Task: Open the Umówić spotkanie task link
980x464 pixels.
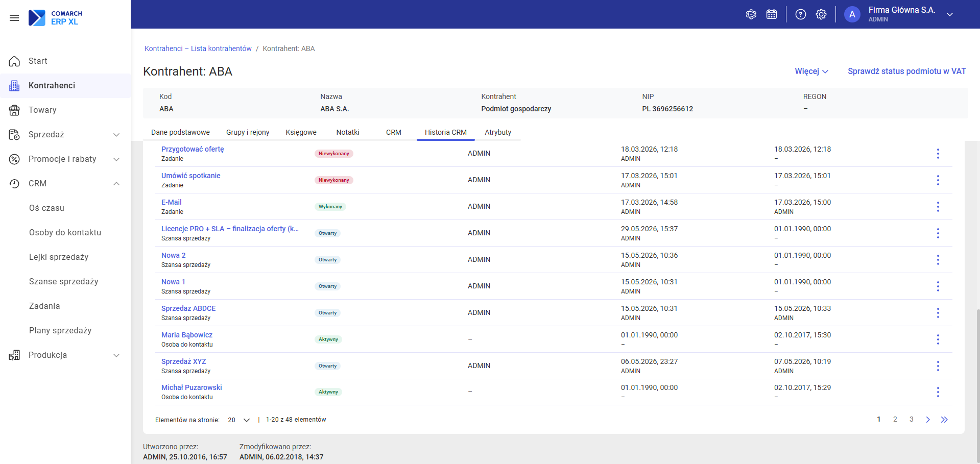Action: 191,176
